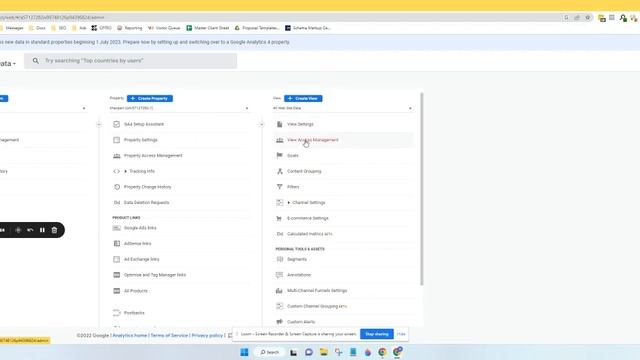Open Filters
This screenshot has height=360, width=640.
point(293,187)
